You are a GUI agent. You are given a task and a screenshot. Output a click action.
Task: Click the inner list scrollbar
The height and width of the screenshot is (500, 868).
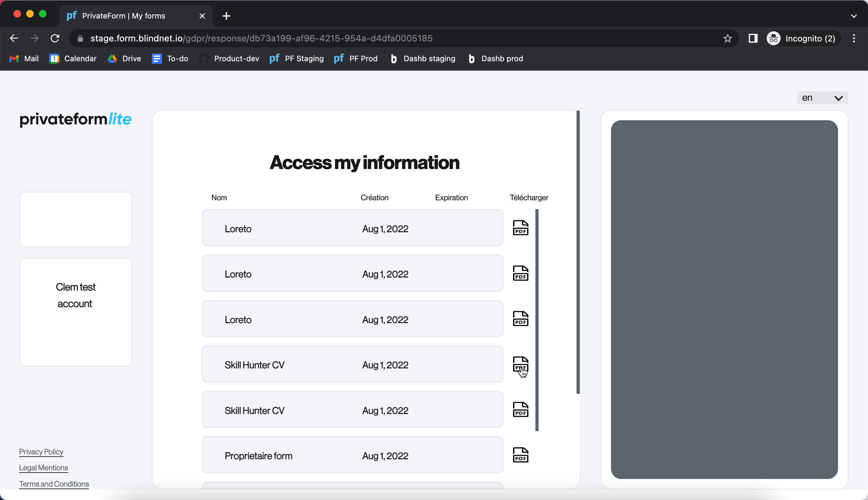click(537, 320)
